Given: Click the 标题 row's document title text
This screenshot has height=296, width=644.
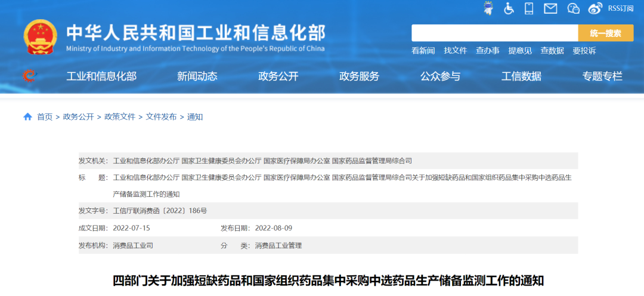Looking at the screenshot, I should [x=342, y=186].
